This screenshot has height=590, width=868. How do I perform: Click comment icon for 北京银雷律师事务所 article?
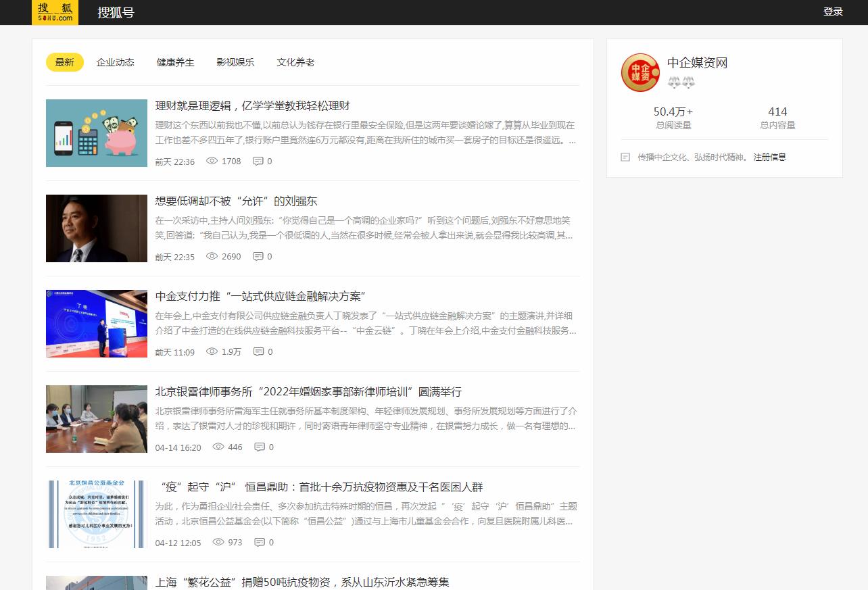[260, 447]
